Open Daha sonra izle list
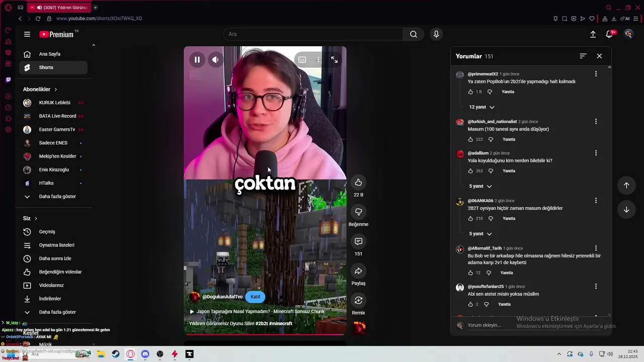Viewport: 644px width, 362px height. coord(53,258)
